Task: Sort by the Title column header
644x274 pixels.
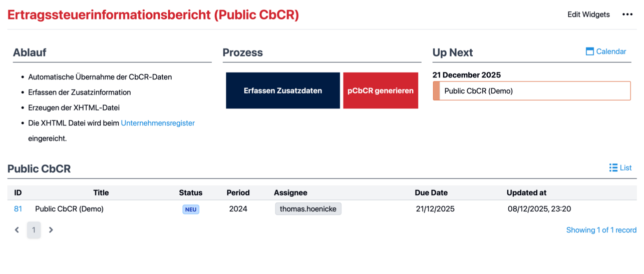Action: [x=101, y=192]
